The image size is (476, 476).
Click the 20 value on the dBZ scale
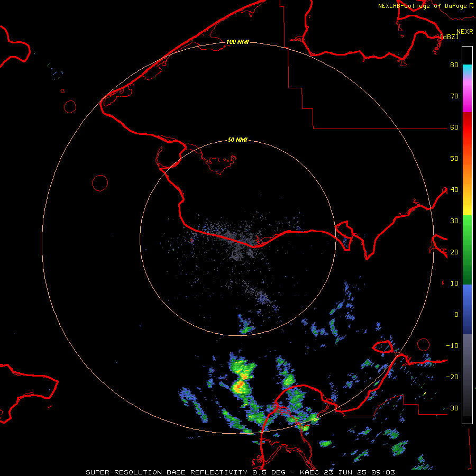click(454, 252)
